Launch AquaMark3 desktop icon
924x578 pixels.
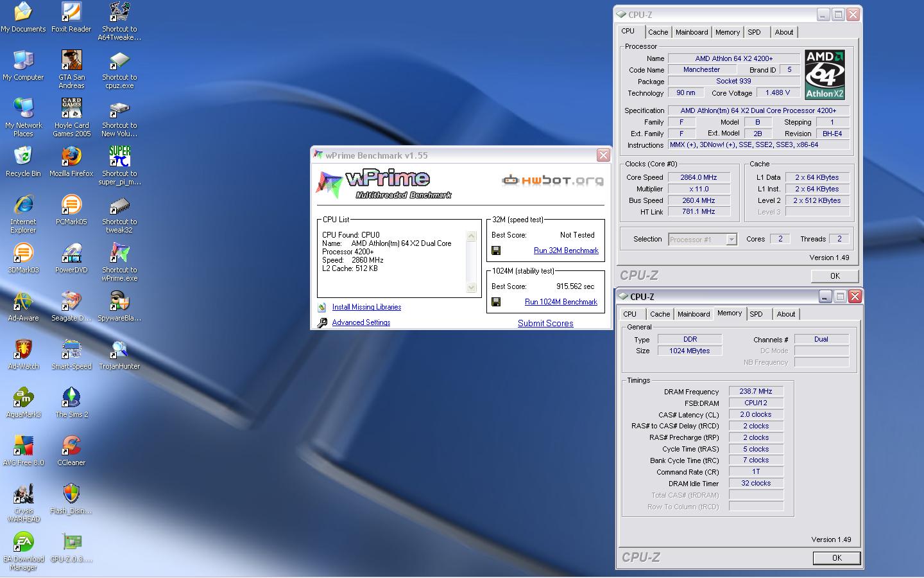click(23, 403)
